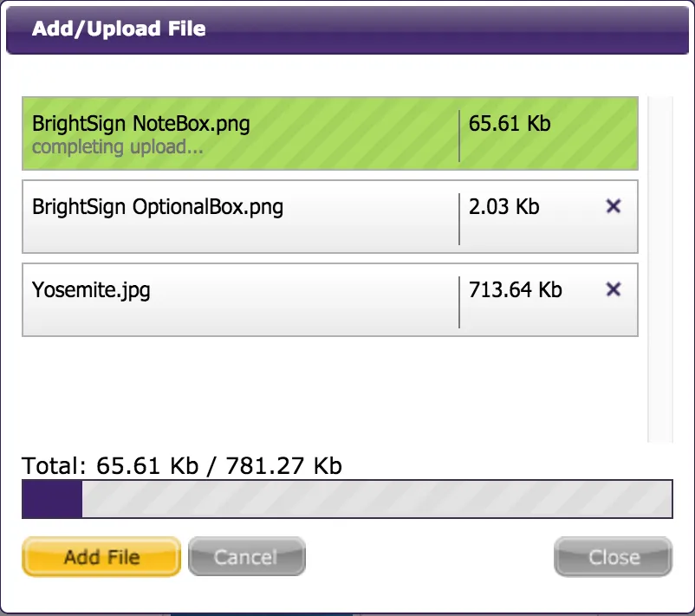Click the purple filled part of the progress bar

tap(52, 499)
